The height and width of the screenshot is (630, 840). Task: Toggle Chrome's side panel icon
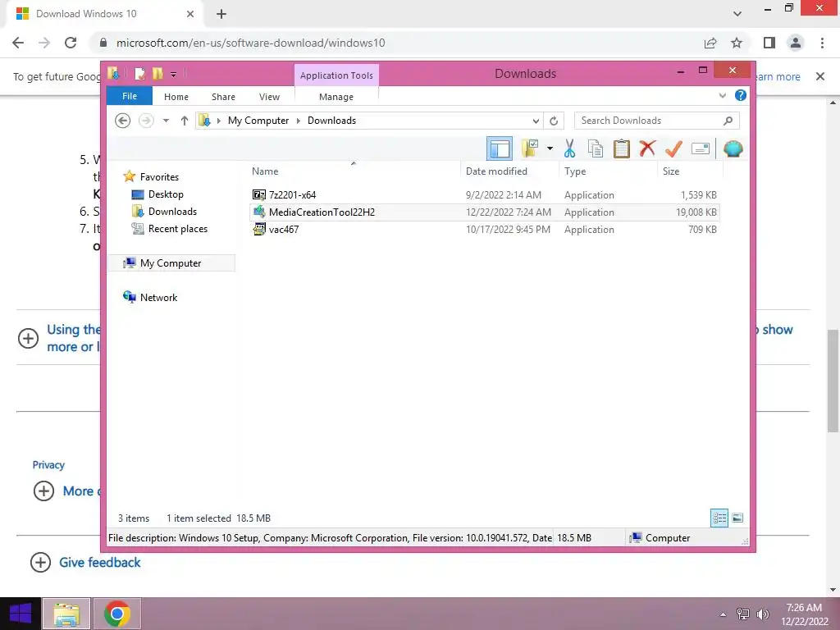click(769, 43)
